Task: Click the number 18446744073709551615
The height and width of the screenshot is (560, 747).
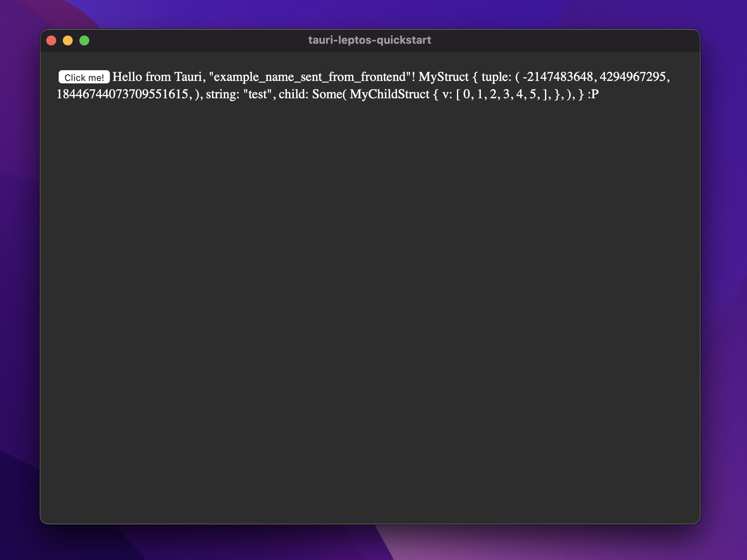Action: click(122, 94)
